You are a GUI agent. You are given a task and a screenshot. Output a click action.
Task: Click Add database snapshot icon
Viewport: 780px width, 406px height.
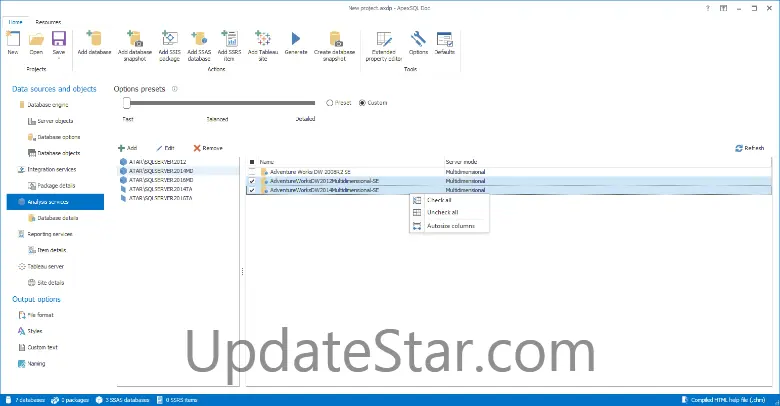tap(135, 39)
